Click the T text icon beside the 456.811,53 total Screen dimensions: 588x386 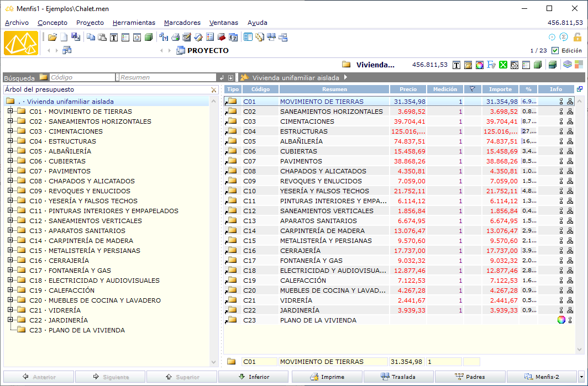456,65
